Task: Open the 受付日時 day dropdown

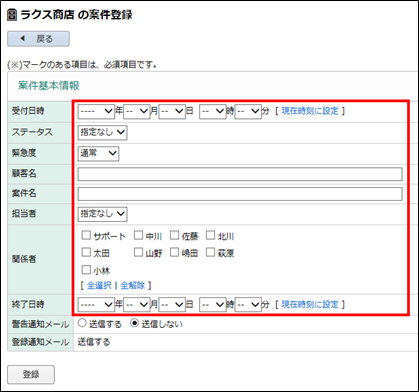Action: (x=172, y=111)
